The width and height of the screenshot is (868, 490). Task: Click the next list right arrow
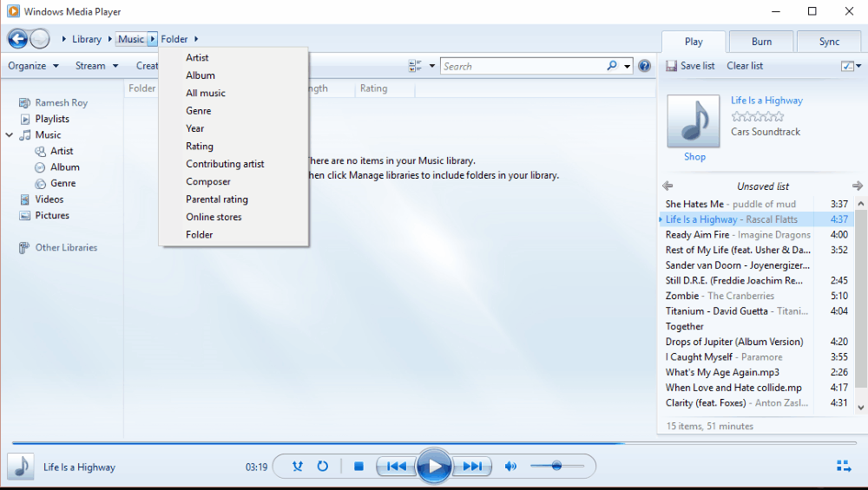coord(857,186)
